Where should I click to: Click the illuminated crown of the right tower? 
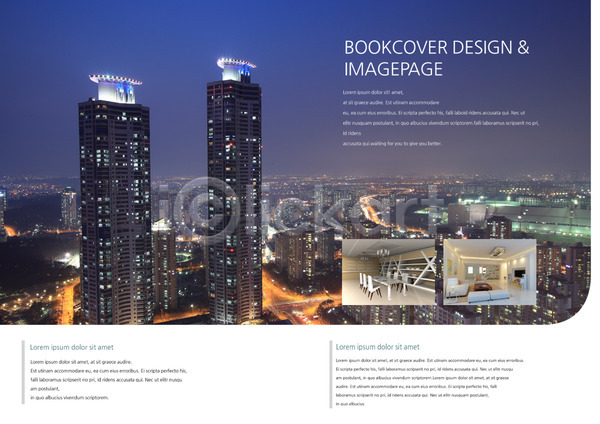click(236, 68)
